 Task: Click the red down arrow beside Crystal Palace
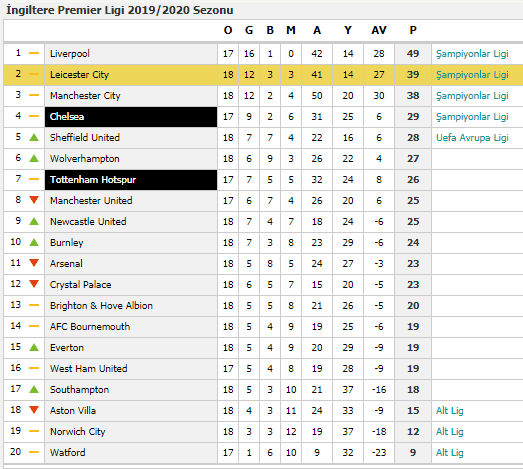[x=34, y=284]
